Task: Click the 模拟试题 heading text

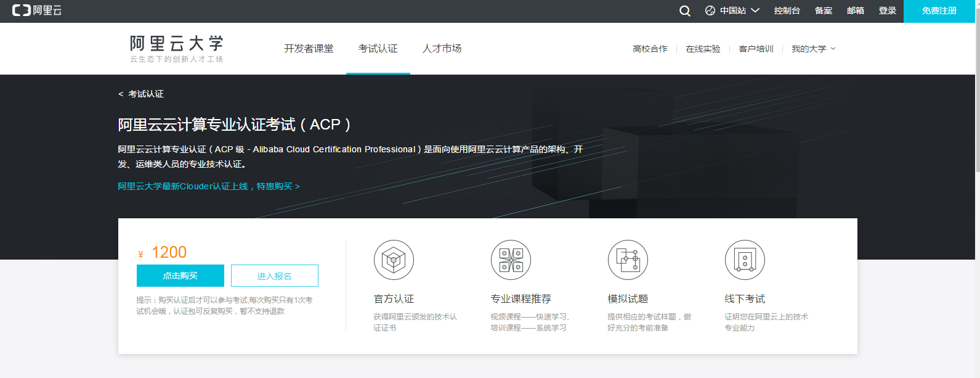Action: [628, 299]
